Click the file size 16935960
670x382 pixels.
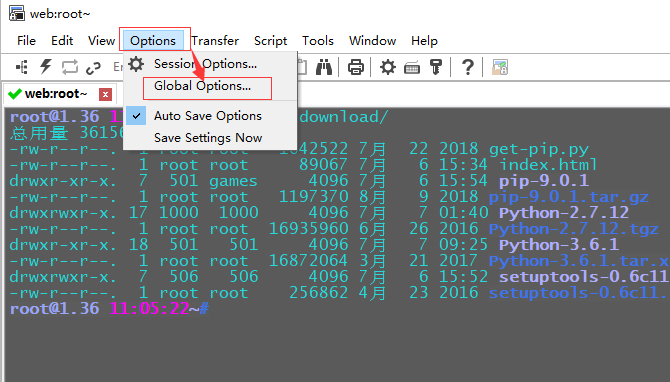pyautogui.click(x=309, y=229)
